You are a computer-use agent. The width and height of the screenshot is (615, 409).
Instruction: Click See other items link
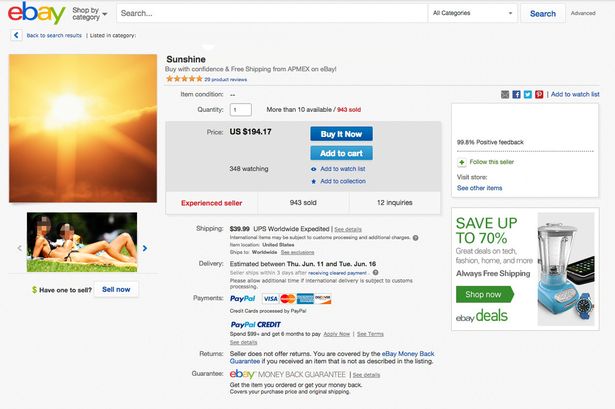(x=480, y=188)
